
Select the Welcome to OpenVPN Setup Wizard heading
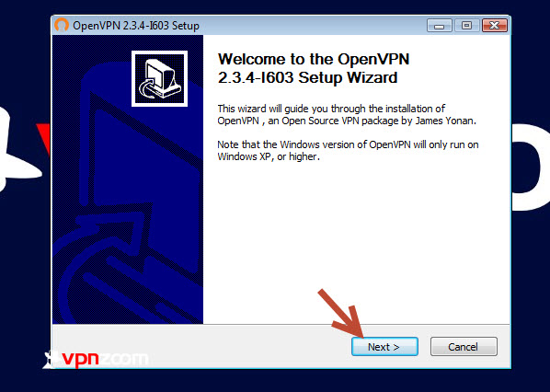click(314, 68)
